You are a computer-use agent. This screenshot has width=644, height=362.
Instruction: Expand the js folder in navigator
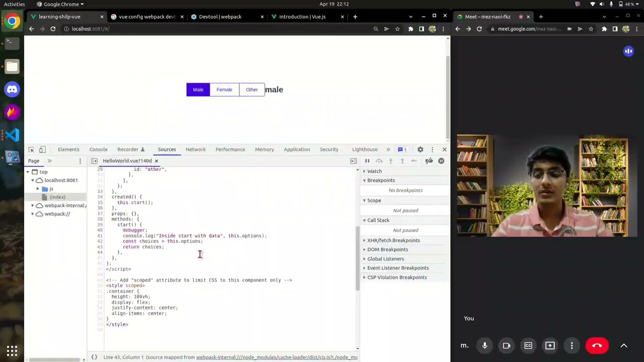38,189
